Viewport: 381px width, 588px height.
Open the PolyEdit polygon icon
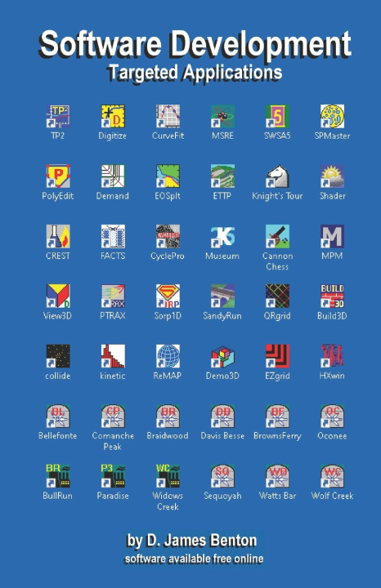coord(58,176)
